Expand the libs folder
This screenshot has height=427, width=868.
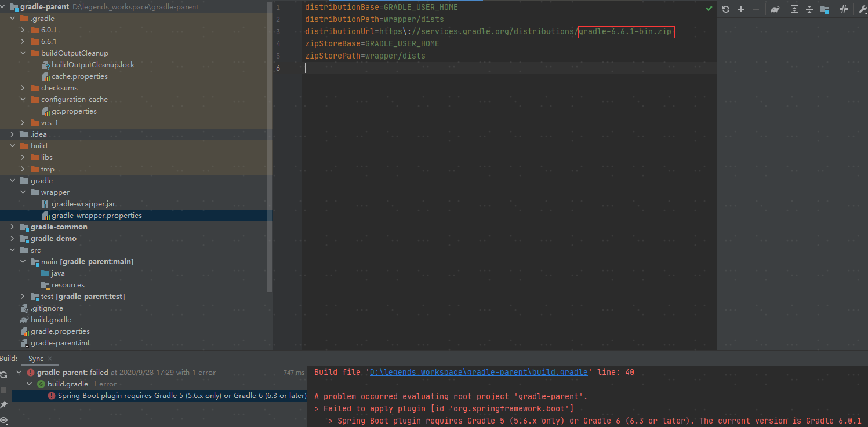click(x=23, y=158)
